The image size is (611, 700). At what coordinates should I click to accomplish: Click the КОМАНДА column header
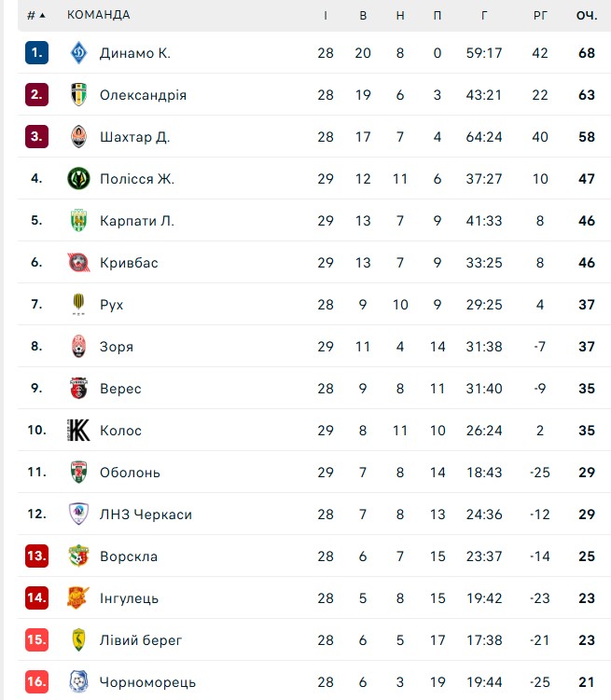[99, 15]
